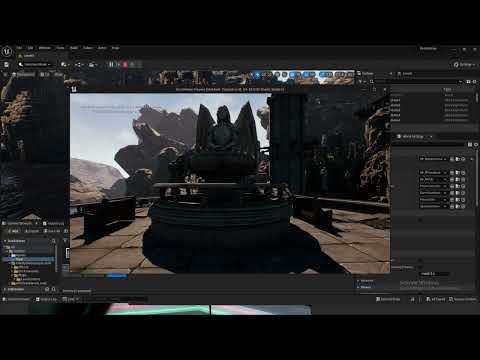The width and height of the screenshot is (480, 360).
Task: Open the Blueprints toolbar dropdown
Action: 79,65
